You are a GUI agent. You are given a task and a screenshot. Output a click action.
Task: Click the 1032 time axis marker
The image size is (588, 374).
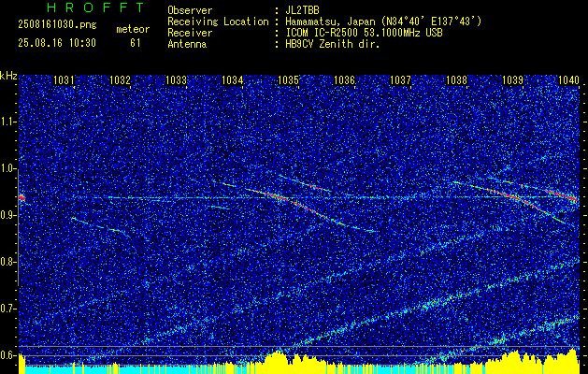click(120, 79)
